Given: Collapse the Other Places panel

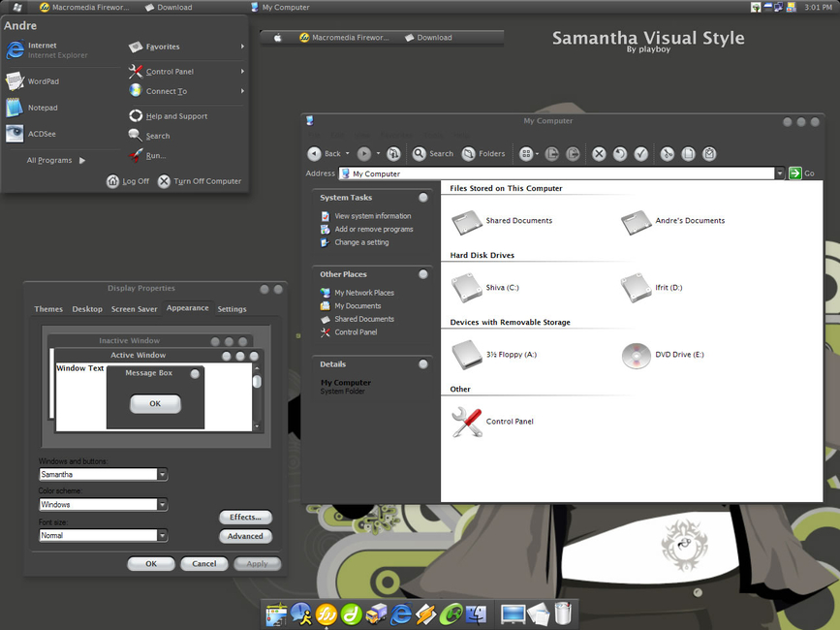Looking at the screenshot, I should pos(423,274).
